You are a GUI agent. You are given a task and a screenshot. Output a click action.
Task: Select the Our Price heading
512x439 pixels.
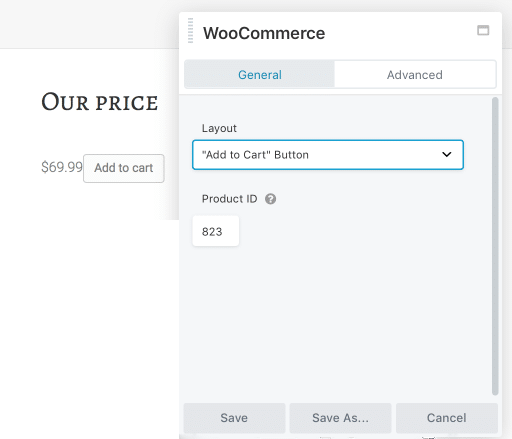(99, 102)
